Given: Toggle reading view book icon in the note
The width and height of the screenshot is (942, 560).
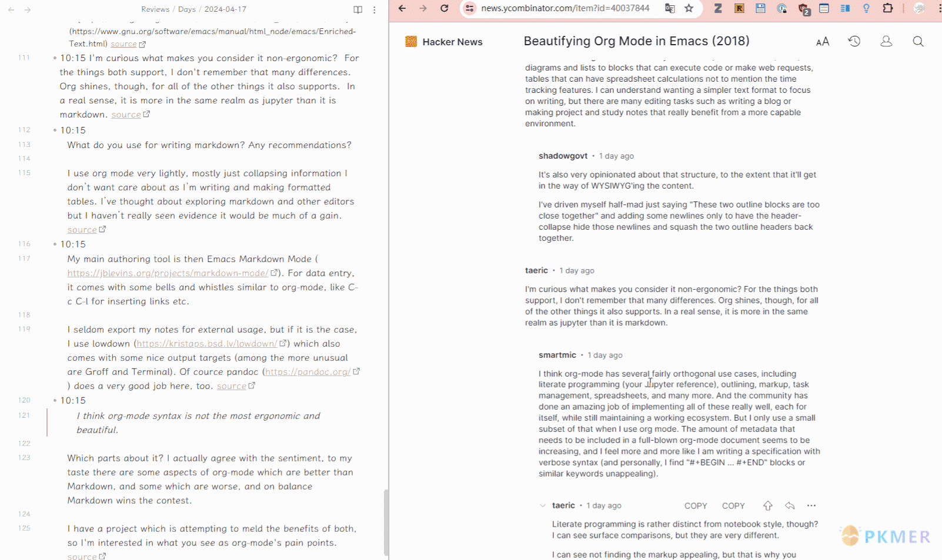Looking at the screenshot, I should [358, 9].
